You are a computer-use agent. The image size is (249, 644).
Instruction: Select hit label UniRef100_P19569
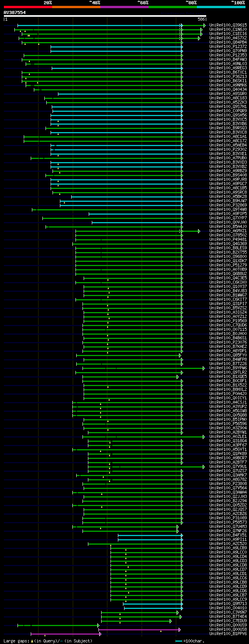(x=228, y=321)
